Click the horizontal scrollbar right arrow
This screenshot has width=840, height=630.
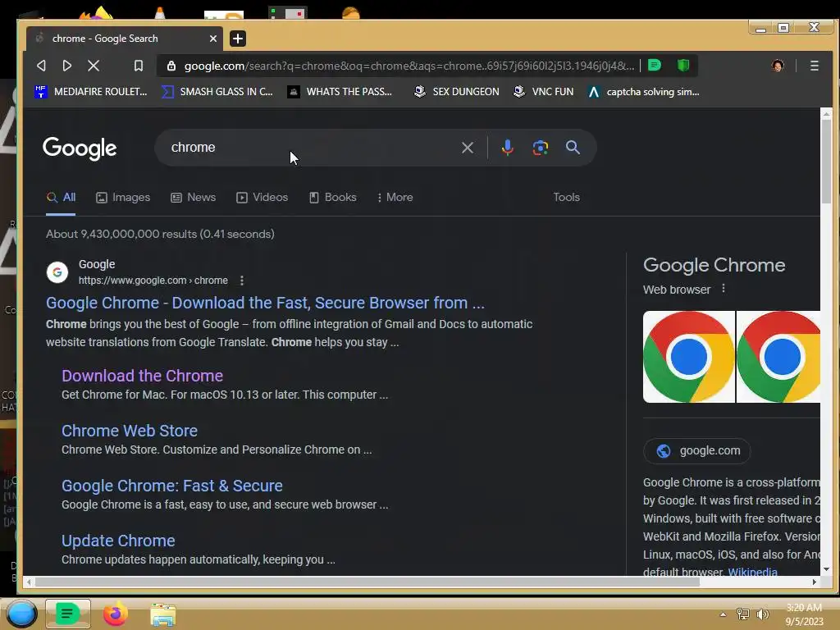point(815,582)
